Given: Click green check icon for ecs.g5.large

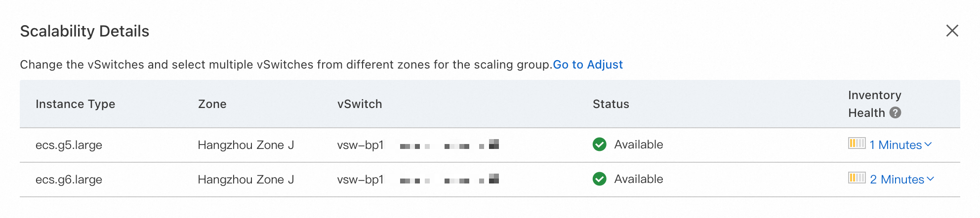Looking at the screenshot, I should [599, 145].
